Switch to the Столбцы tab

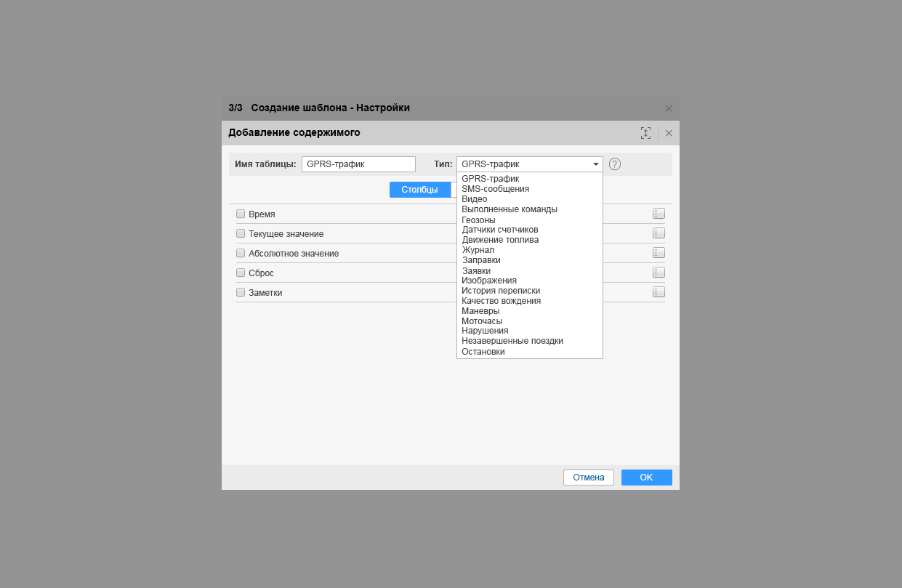[419, 190]
